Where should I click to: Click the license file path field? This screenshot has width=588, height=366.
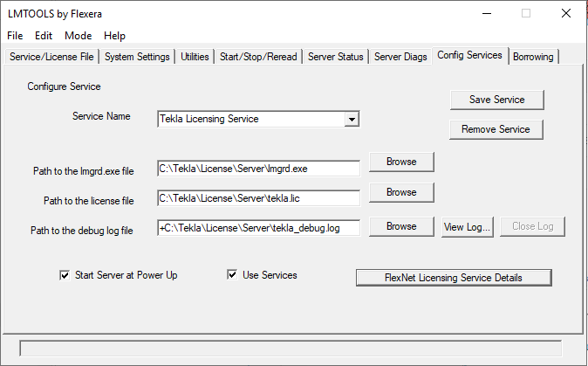tap(258, 198)
